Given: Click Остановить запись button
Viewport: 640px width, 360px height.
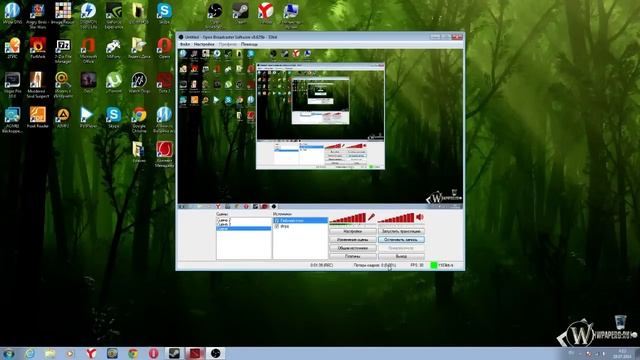Looking at the screenshot, I should (x=401, y=240).
